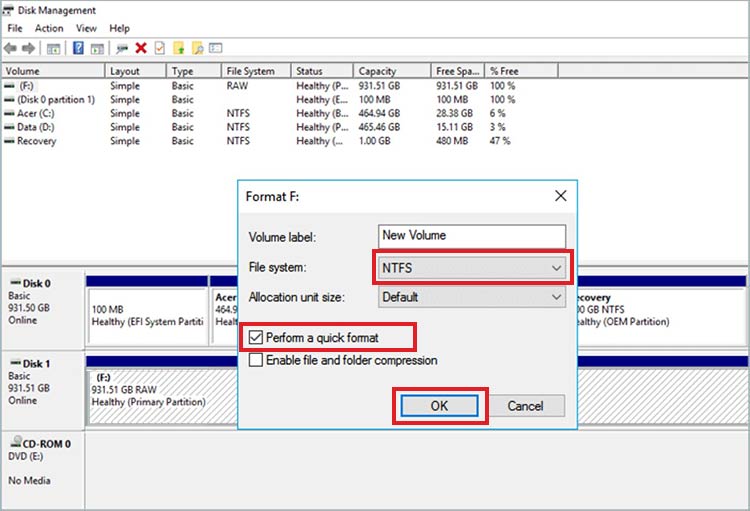The width and height of the screenshot is (750, 511).
Task: Click OK in Format F: dialog
Action: point(439,406)
